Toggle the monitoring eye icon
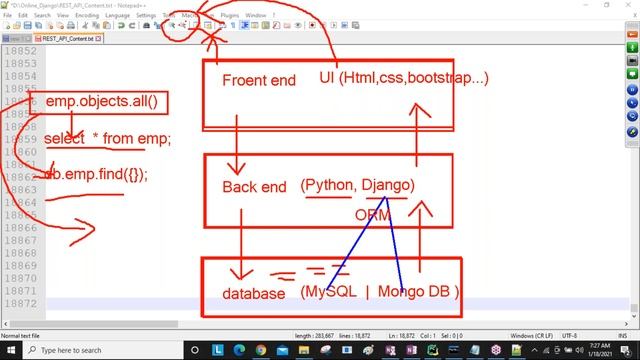Image resolution: width=640 pixels, height=360 pixels. pyautogui.click(x=298, y=25)
